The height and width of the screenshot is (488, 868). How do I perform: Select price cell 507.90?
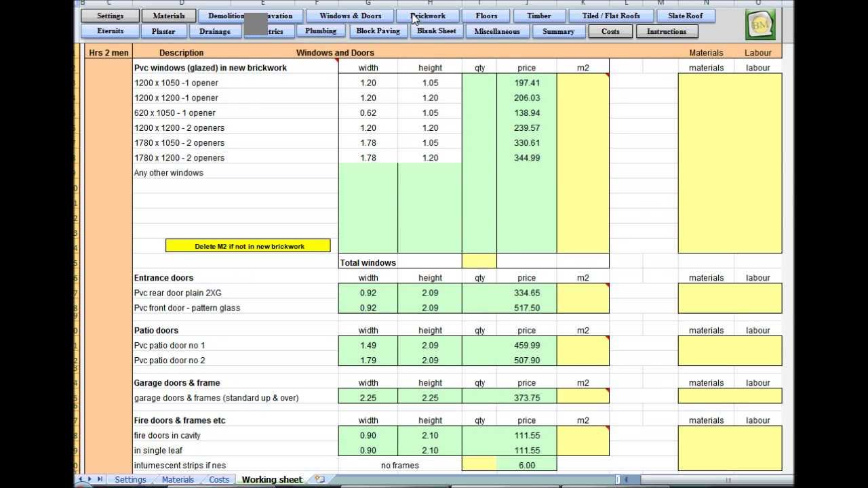click(x=527, y=360)
